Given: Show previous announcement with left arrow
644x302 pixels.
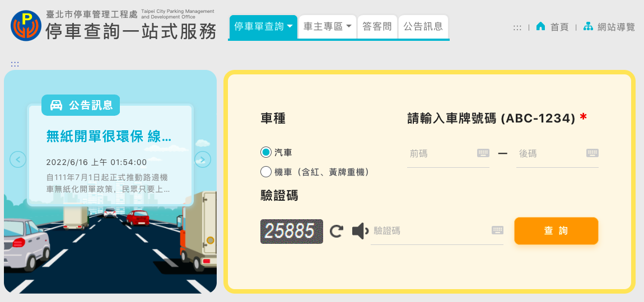Looking at the screenshot, I should (x=18, y=159).
